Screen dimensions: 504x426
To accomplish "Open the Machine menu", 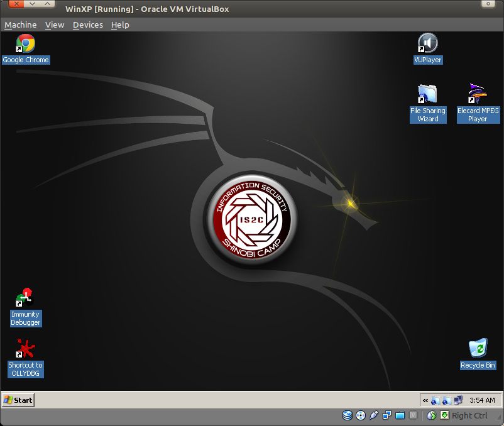I will (x=21, y=25).
